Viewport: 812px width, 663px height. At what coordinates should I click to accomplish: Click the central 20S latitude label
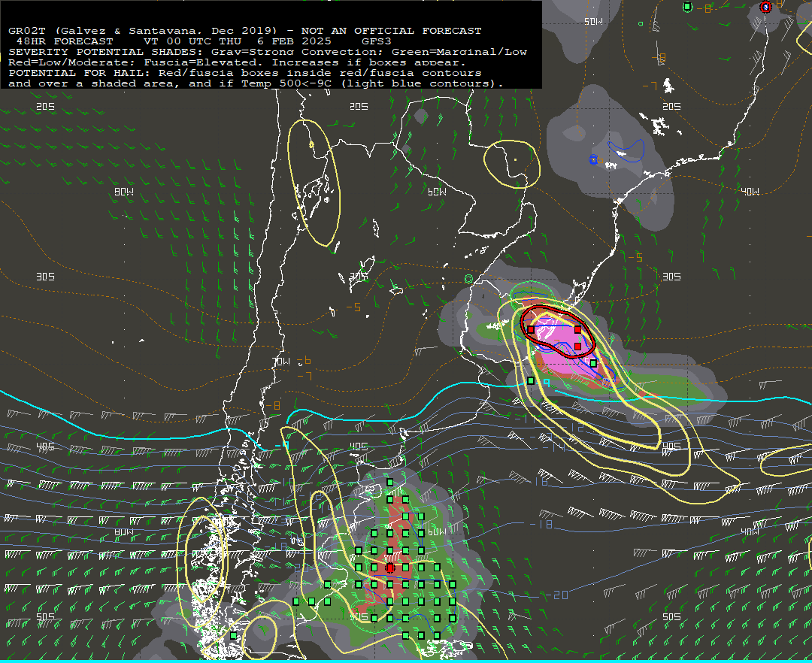pyautogui.click(x=359, y=107)
